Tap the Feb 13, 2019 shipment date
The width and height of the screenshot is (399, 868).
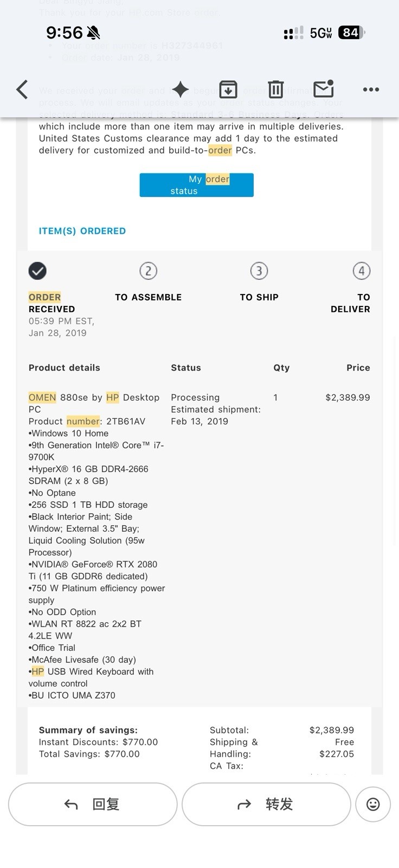point(200,422)
